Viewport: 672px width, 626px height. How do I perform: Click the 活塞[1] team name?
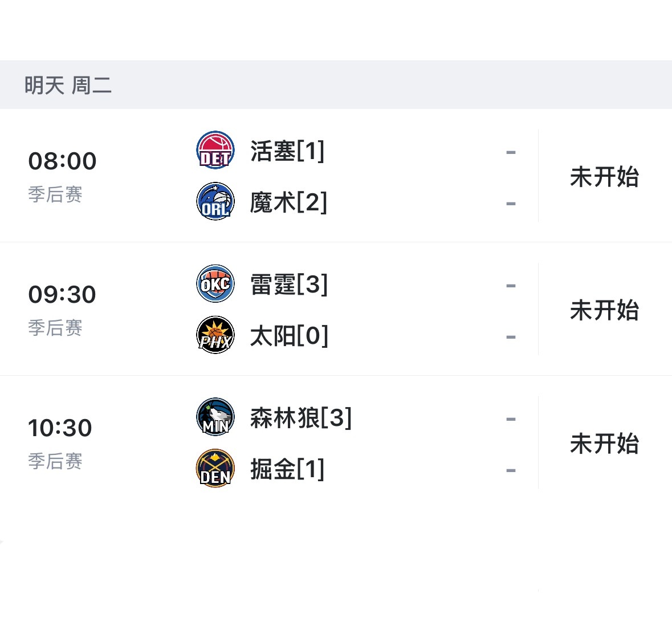click(287, 150)
